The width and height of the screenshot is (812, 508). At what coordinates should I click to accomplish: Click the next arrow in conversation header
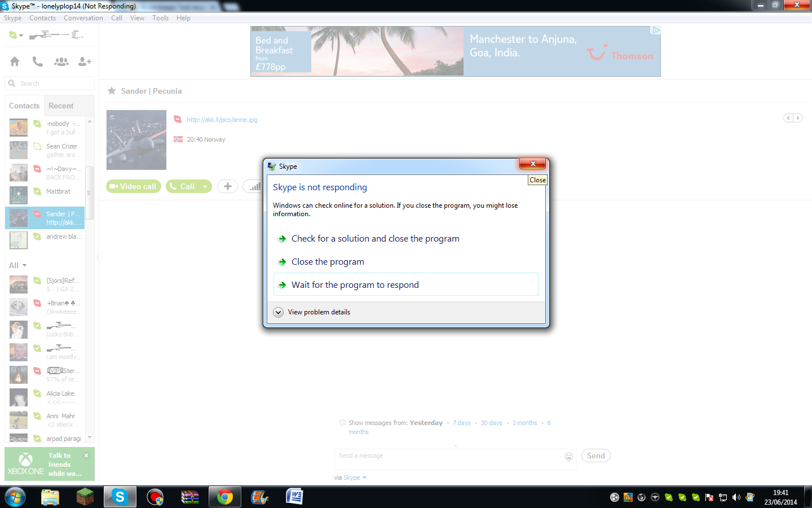pyautogui.click(x=798, y=118)
